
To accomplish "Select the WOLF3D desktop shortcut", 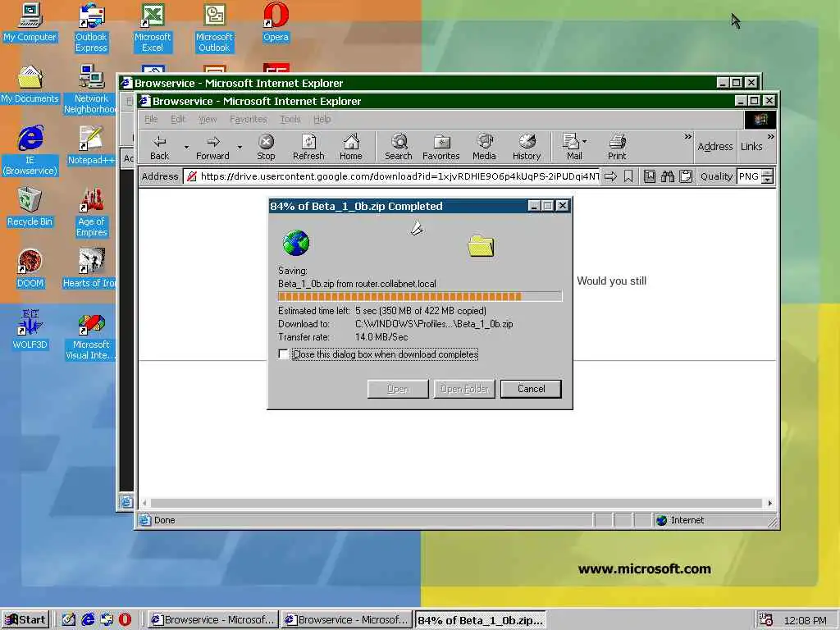I will 30,330.
